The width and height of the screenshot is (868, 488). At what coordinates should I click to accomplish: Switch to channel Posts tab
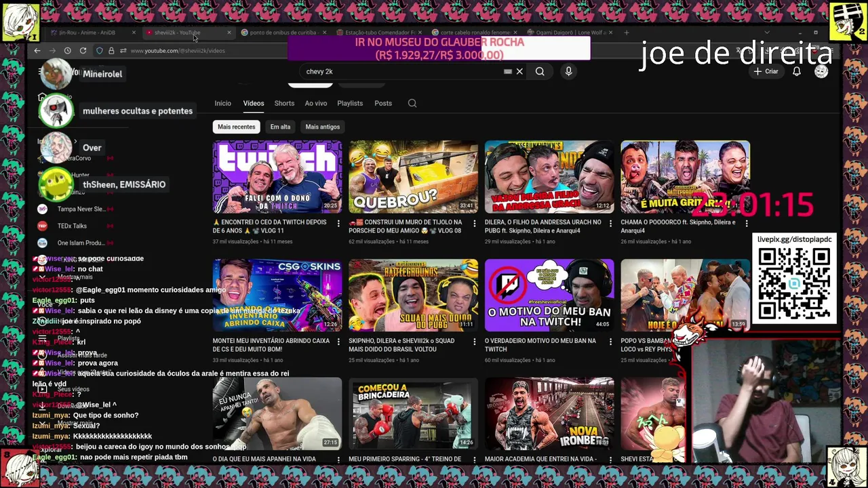click(x=383, y=103)
